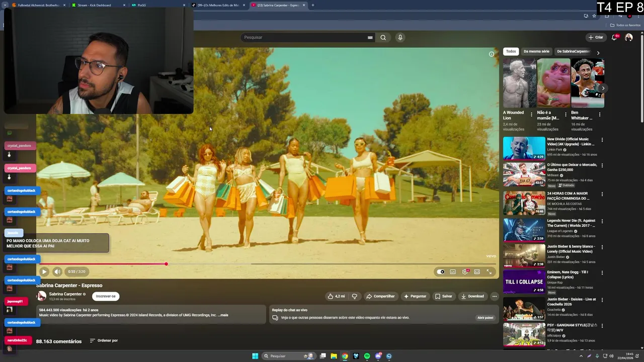644x362 pixels.
Task: Toggle autoplay switch in player
Action: [x=441, y=272]
